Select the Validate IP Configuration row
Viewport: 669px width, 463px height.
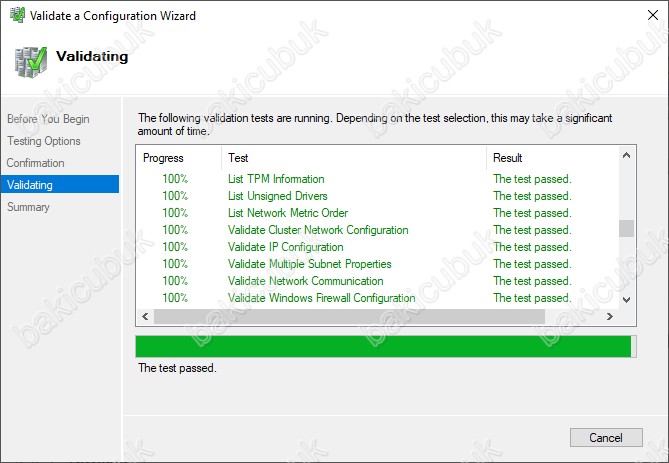[378, 247]
